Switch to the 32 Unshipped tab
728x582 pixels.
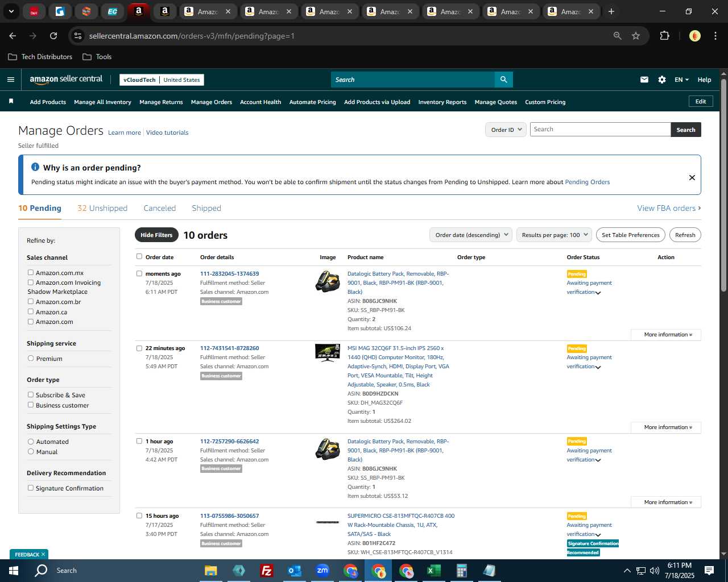point(102,208)
